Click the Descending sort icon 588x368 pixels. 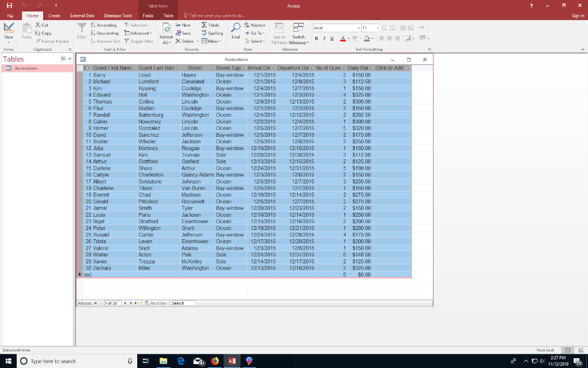92,33
